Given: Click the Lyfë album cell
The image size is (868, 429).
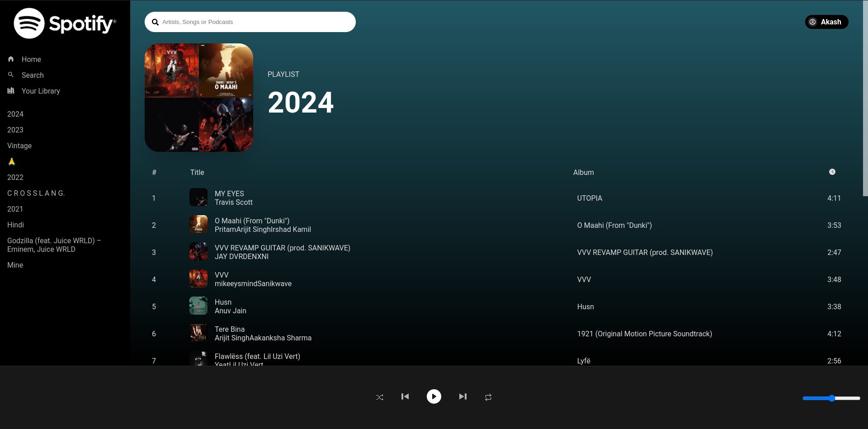Looking at the screenshot, I should 584,361.
